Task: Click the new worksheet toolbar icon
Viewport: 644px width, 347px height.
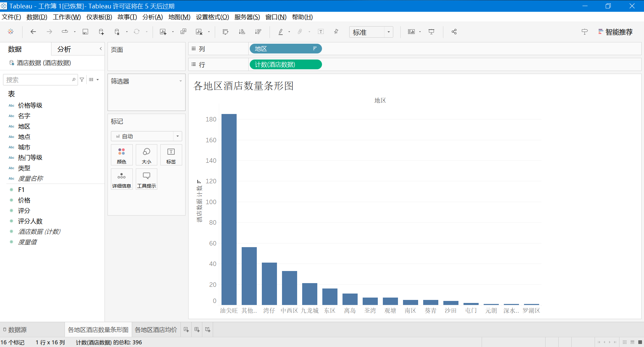Action: coord(163,32)
